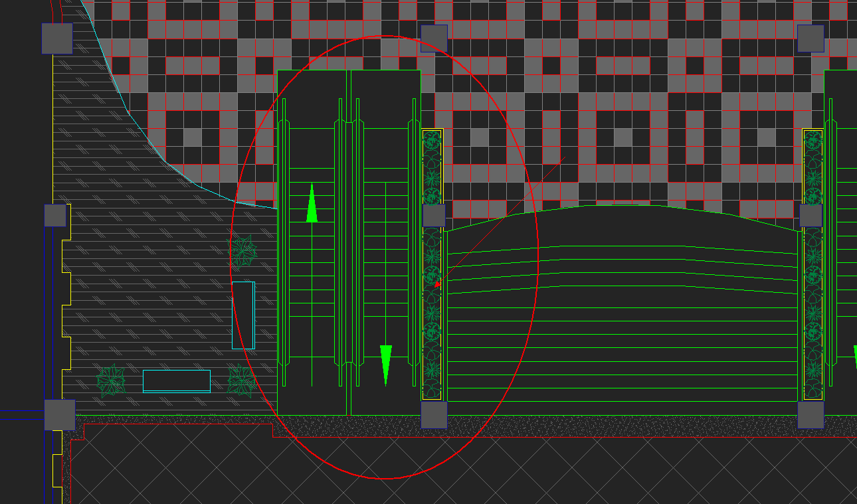Image resolution: width=857 pixels, height=504 pixels.
Task: Pick the large bottom-left column square by blue line
Action: click(x=60, y=415)
